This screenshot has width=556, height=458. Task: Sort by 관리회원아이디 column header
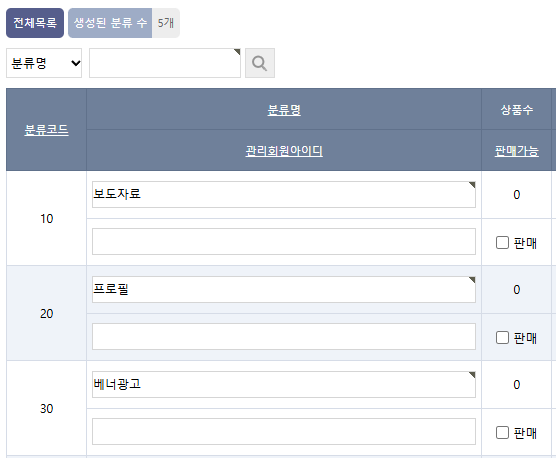coord(284,151)
